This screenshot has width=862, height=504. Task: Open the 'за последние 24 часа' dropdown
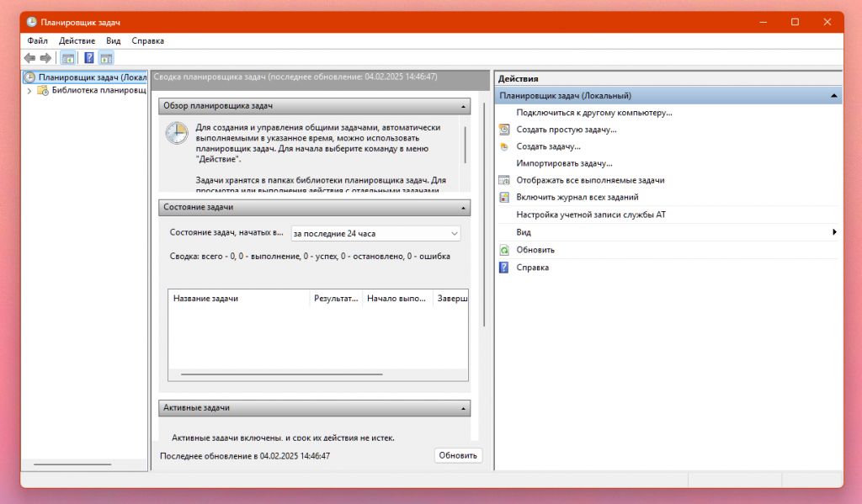(x=375, y=233)
